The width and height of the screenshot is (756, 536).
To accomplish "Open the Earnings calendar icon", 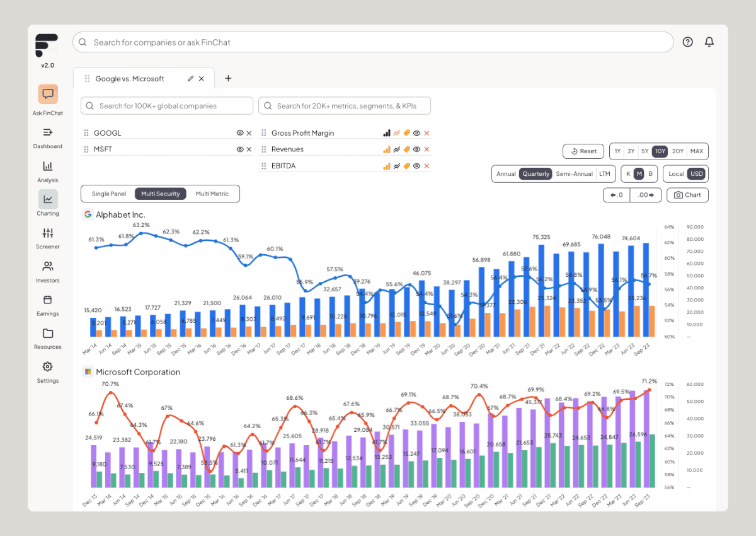I will pyautogui.click(x=48, y=300).
